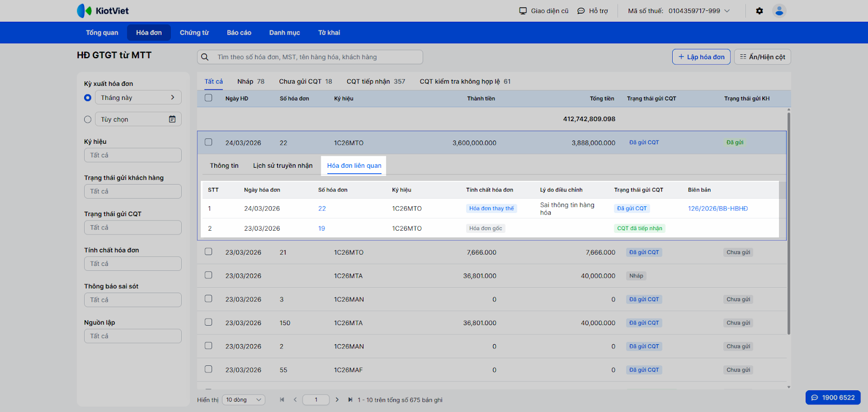Jump to first page of records

282,400
